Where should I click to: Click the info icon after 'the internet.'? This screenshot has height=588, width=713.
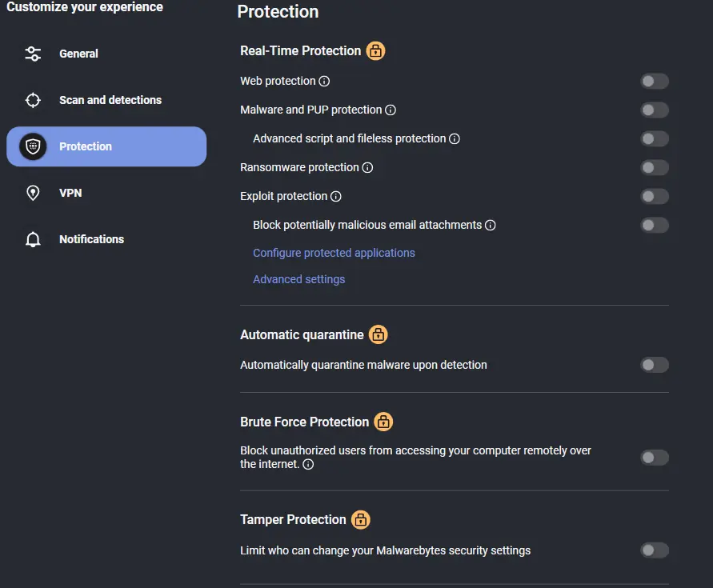point(308,464)
